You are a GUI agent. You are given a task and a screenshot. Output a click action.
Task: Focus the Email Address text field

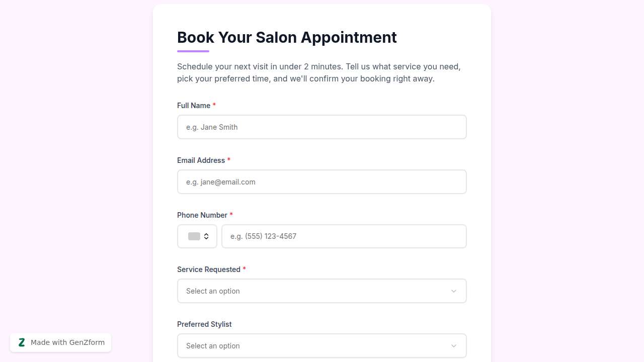[x=321, y=182]
